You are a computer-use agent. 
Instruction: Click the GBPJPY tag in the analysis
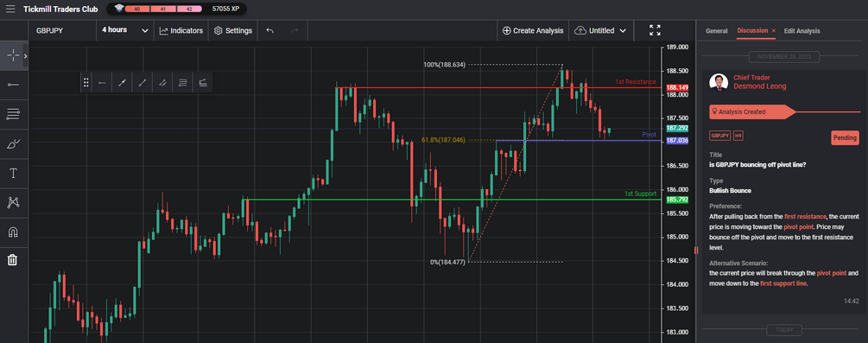click(719, 135)
